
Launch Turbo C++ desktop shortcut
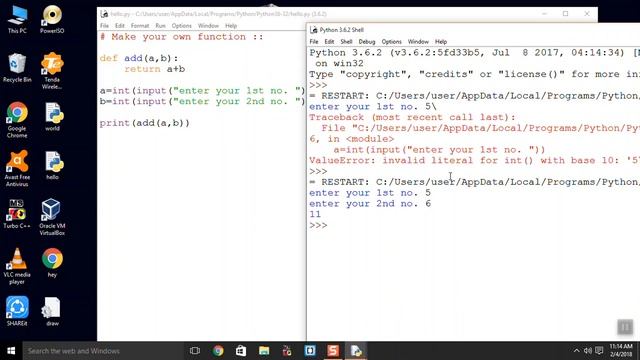click(17, 214)
